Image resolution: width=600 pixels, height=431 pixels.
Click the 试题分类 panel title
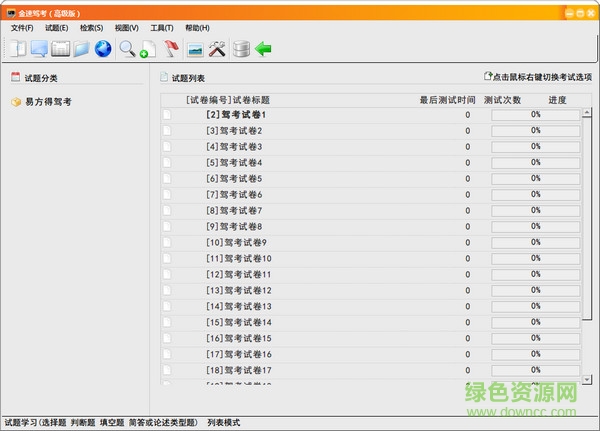(41, 78)
